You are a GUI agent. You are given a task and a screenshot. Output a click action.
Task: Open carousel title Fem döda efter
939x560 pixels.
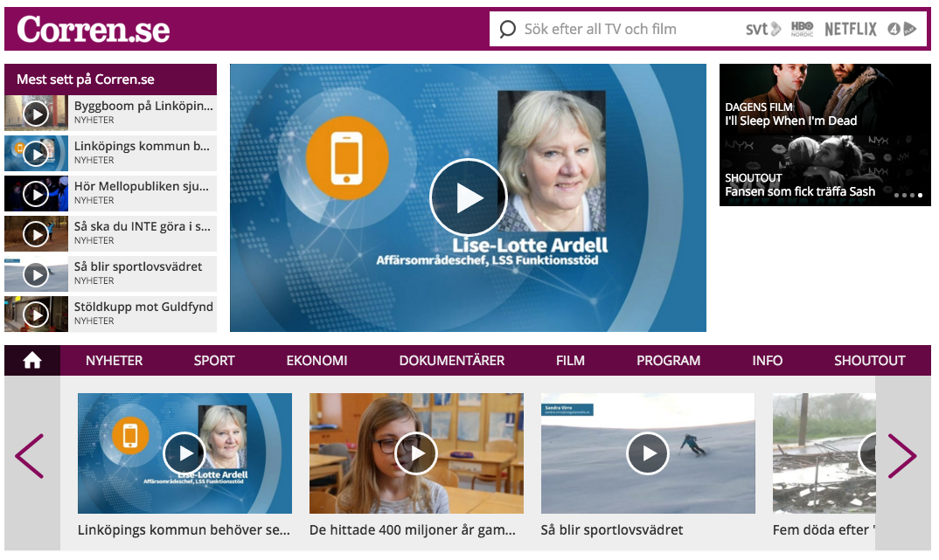coord(824,530)
